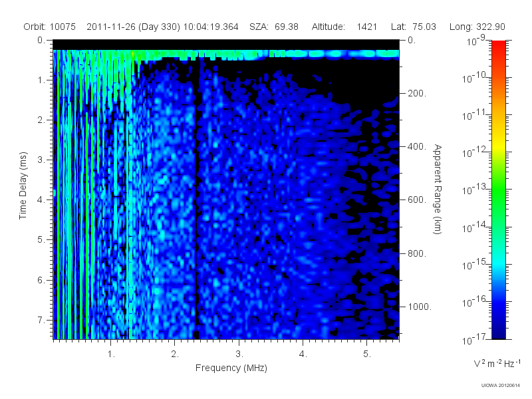
Task: Click the 3. tick label on frequency axis
Action: tap(239, 354)
